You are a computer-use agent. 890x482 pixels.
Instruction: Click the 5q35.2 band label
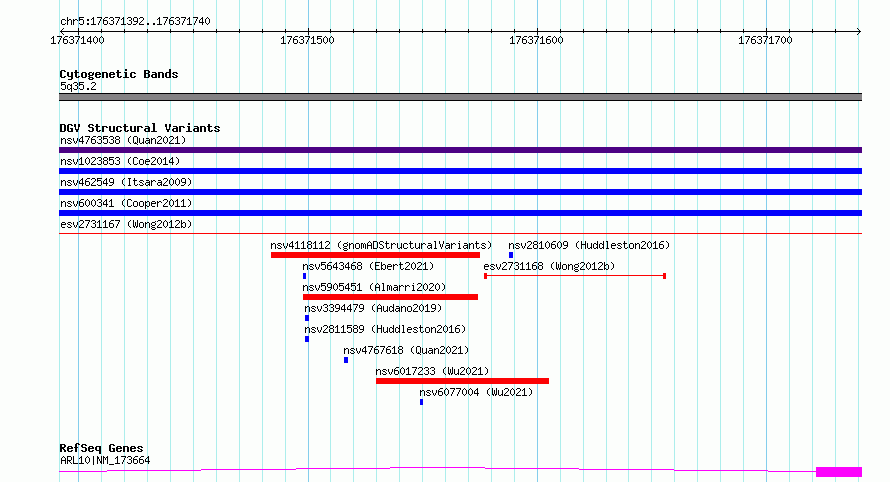click(78, 86)
